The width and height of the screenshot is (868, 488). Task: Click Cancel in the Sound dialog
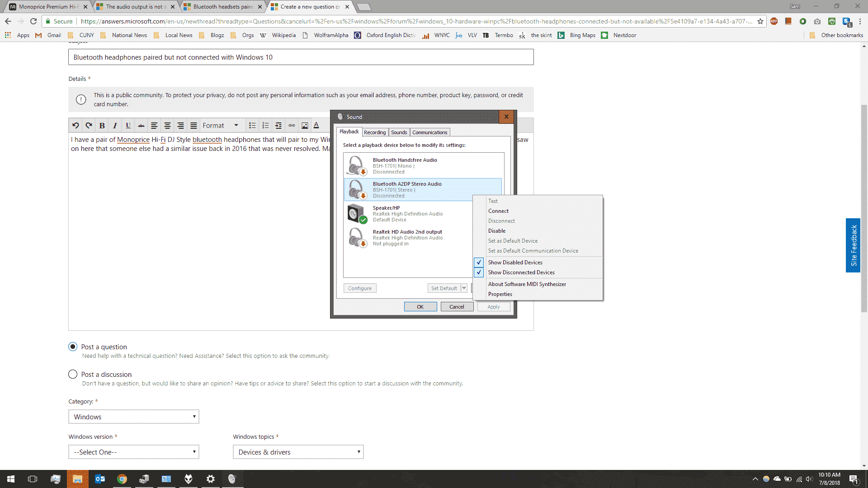point(457,307)
